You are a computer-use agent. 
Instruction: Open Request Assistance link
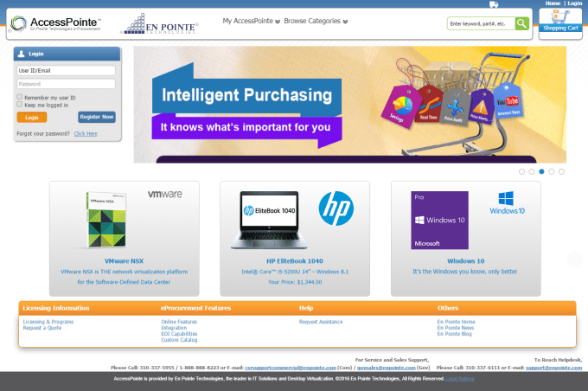[321, 322]
